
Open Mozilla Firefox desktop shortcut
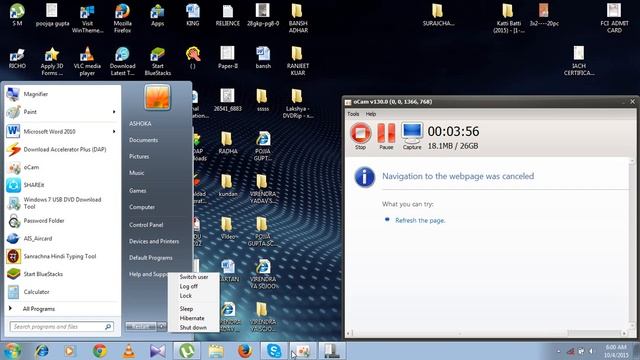[122, 18]
